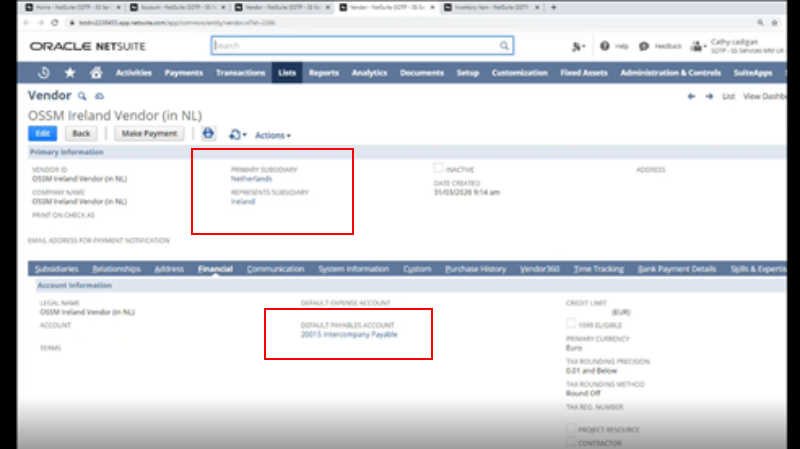Close the Home - NetSuite browser tab
800x449 pixels.
click(118, 7)
